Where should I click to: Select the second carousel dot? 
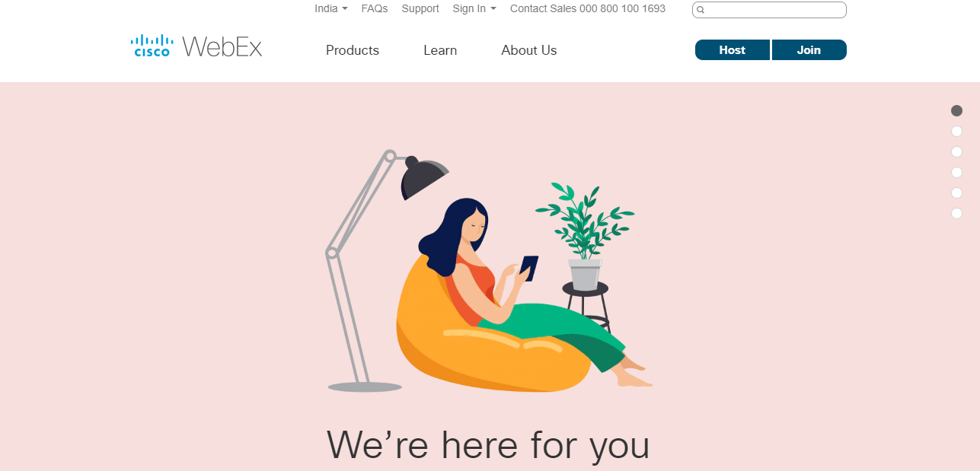[956, 131]
